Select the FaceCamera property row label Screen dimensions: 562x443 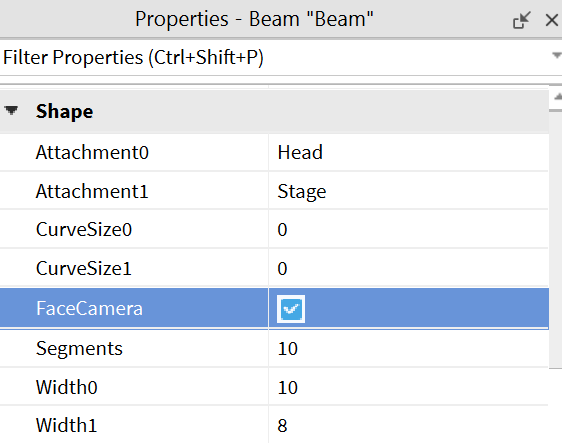pos(89,309)
